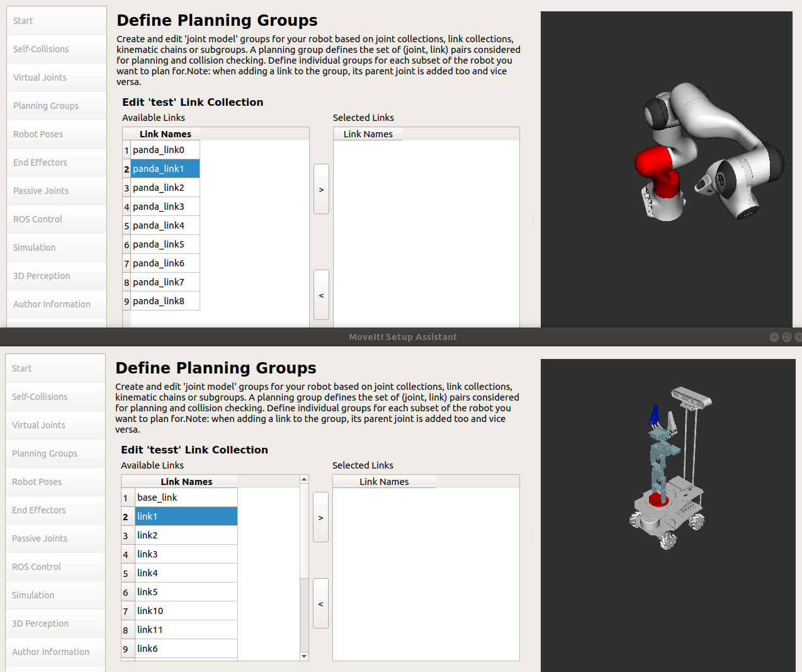The image size is (802, 672).
Task: Click the title bar minimize icon
Action: [x=774, y=337]
